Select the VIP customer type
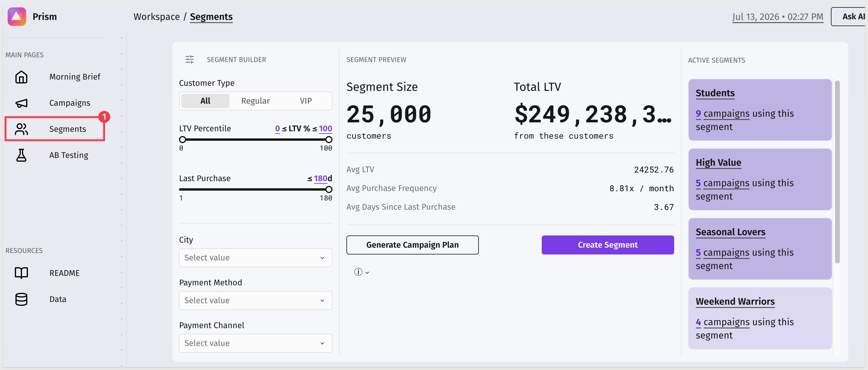Screen dimensions: 868x370 click(306, 101)
